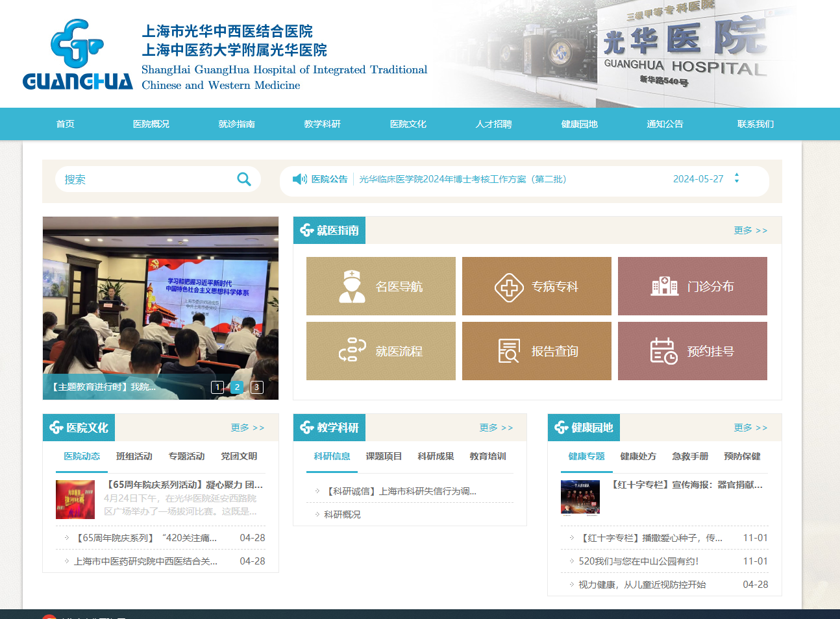Click the 报告查询 document search icon
The height and width of the screenshot is (619, 840).
point(509,351)
